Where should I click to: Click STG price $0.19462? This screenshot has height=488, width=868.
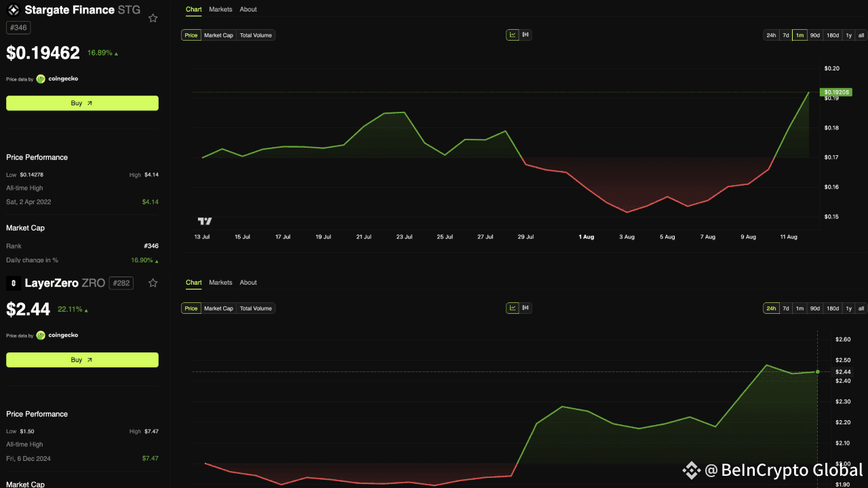pos(43,52)
